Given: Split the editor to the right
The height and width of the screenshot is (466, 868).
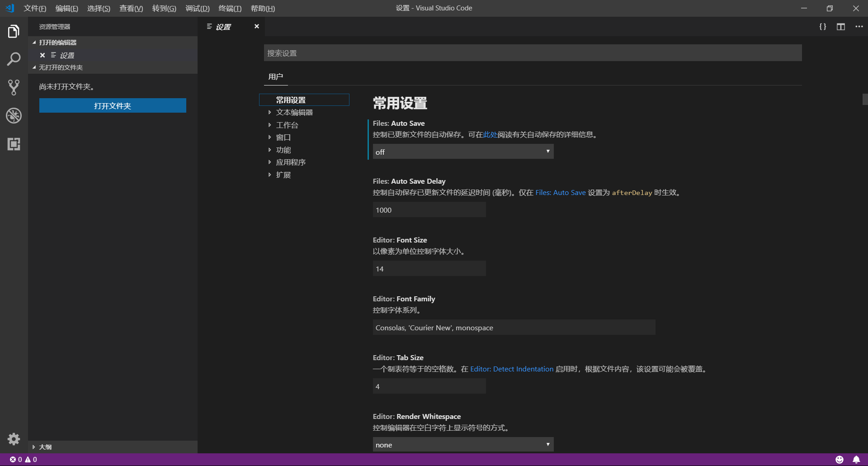Looking at the screenshot, I should [x=841, y=27].
